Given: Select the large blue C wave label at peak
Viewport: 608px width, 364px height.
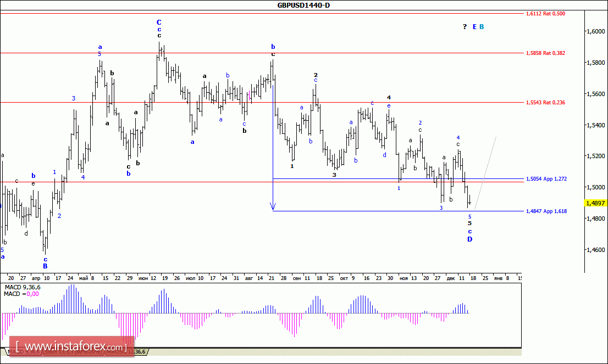Looking at the screenshot, I should tap(159, 23).
